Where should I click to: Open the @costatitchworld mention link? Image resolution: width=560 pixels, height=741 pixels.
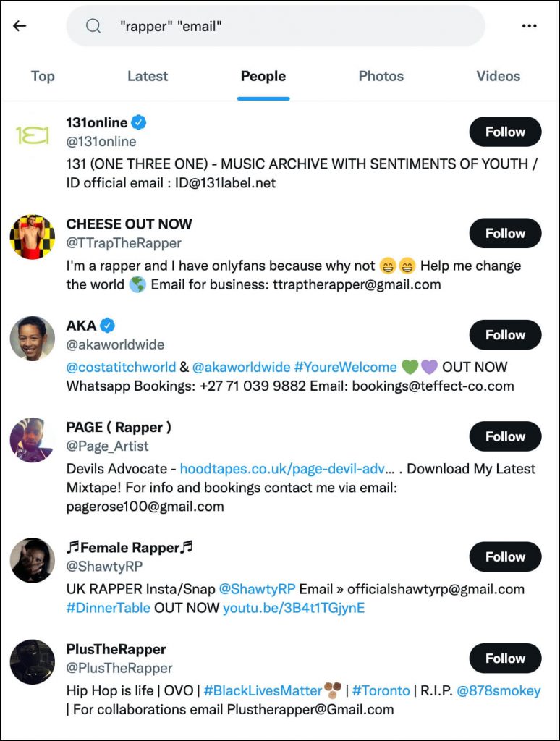point(120,367)
